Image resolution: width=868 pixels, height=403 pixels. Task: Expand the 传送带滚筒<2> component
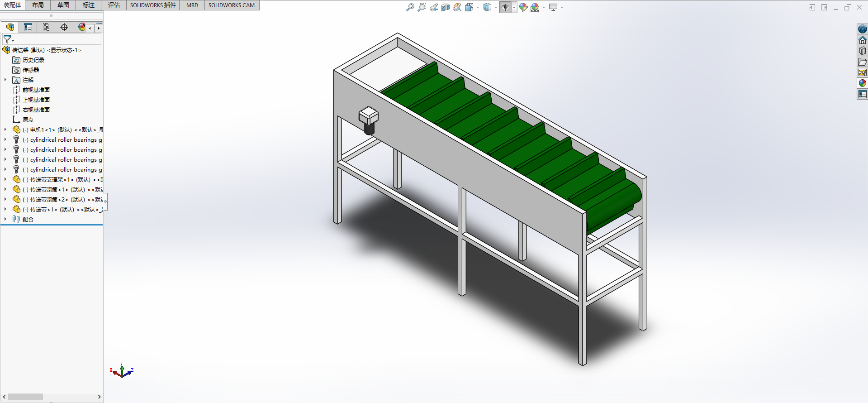point(5,199)
